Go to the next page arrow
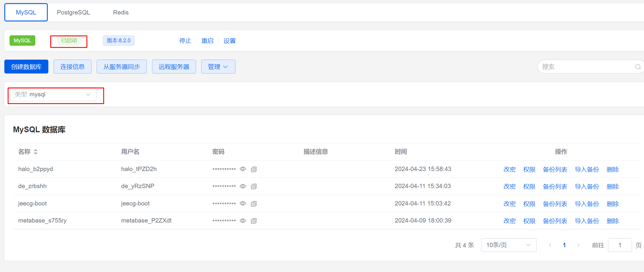This screenshot has height=272, width=644. [578, 245]
